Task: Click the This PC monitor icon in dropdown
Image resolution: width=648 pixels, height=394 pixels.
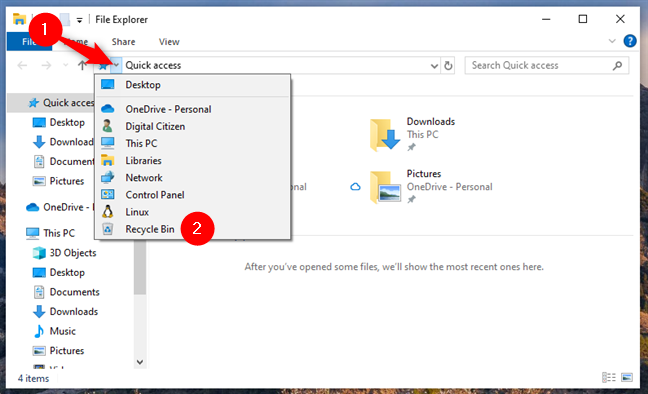Action: tap(107, 143)
